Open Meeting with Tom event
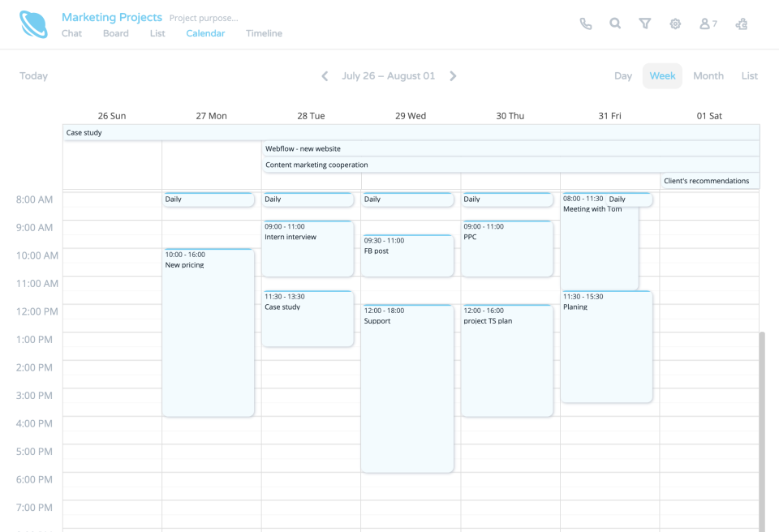Screen dimensions: 779x532 point(599,243)
